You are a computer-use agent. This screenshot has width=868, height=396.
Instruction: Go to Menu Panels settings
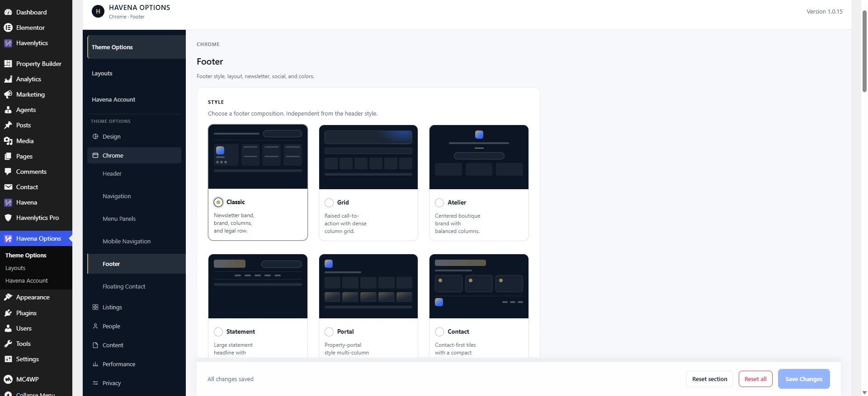coord(137,219)
